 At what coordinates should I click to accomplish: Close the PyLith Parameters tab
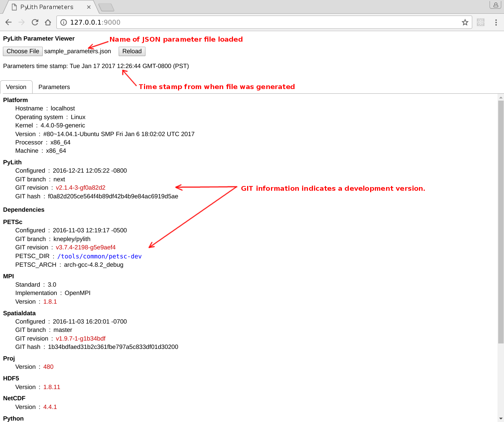click(89, 7)
